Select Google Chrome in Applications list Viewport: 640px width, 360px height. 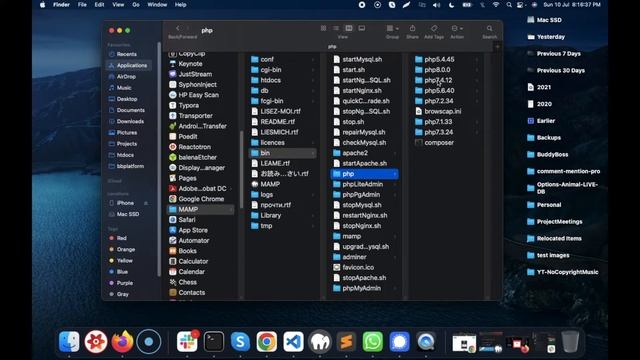(x=201, y=199)
